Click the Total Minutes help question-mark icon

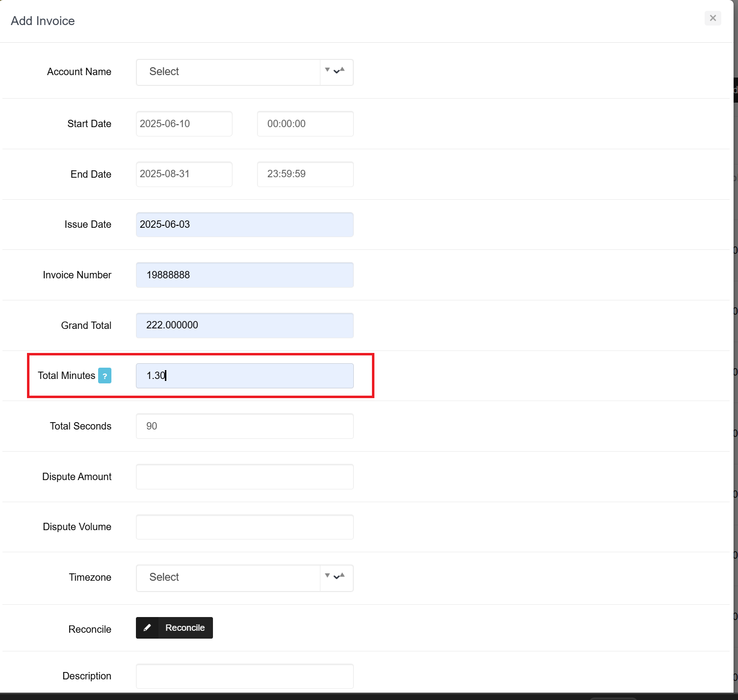105,376
